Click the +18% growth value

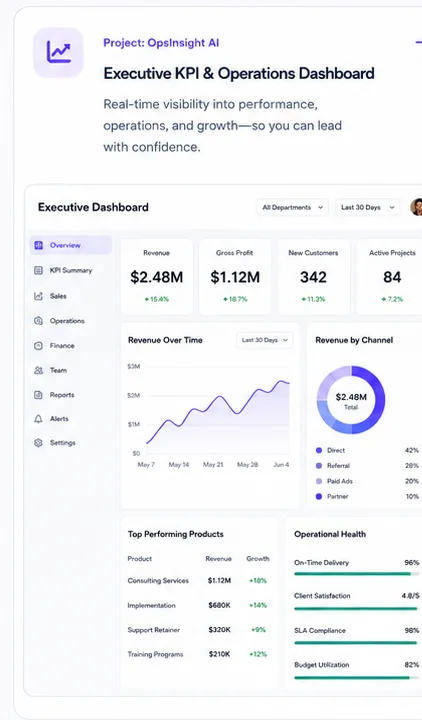[258, 581]
